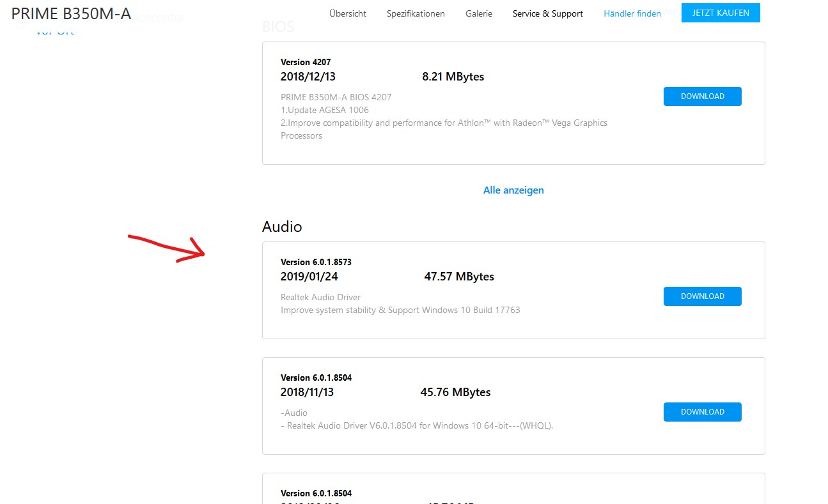Click the 2018/11/13 release date
This screenshot has width=828, height=504.
point(307,392)
